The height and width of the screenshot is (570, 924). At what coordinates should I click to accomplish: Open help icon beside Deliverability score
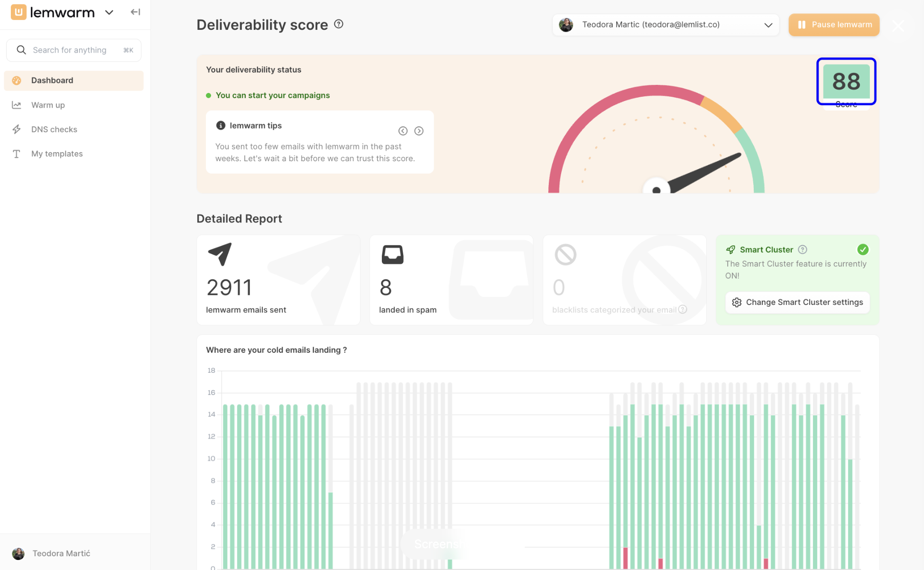click(339, 24)
